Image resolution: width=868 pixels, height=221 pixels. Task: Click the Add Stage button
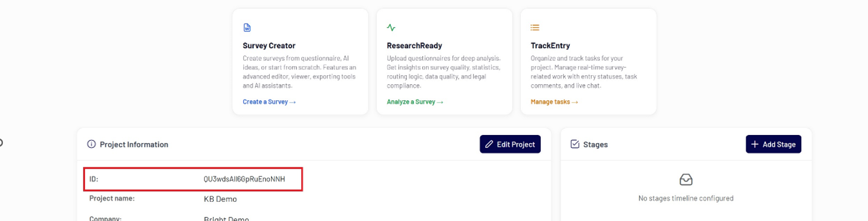pos(774,144)
